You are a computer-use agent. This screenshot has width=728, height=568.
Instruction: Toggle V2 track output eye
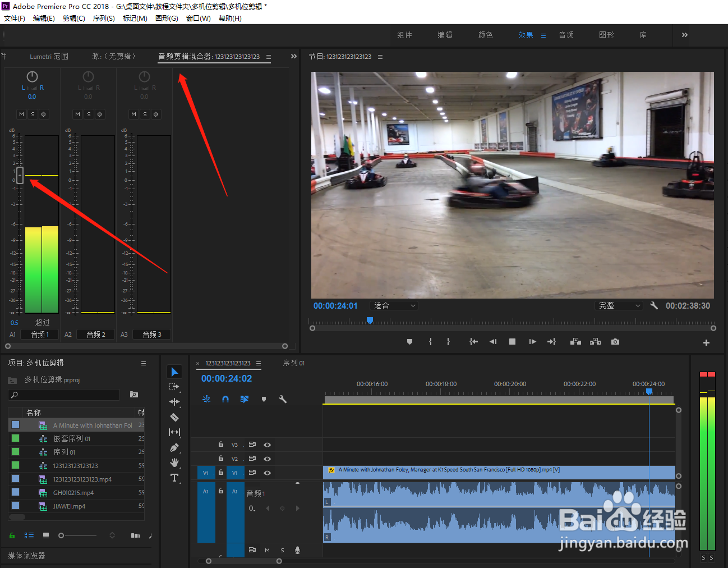(x=268, y=459)
